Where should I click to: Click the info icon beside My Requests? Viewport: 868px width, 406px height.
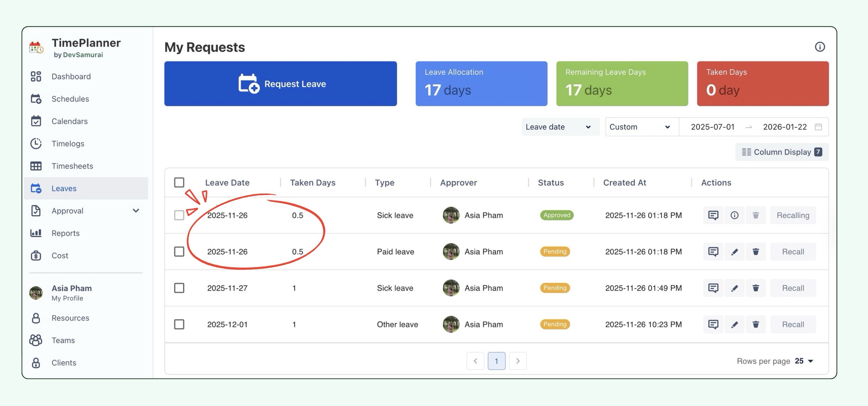[820, 47]
